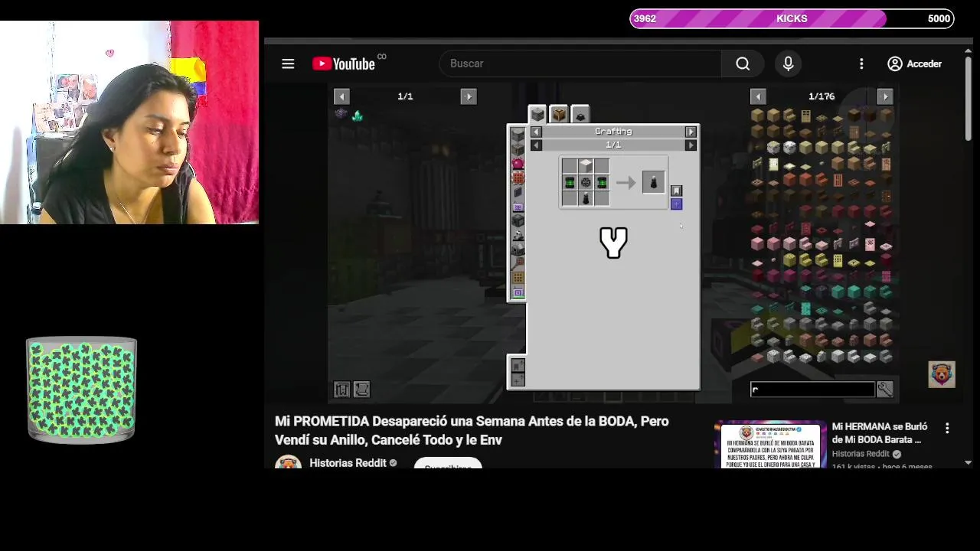Click bottom-left screen scroll icon

pos(361,390)
